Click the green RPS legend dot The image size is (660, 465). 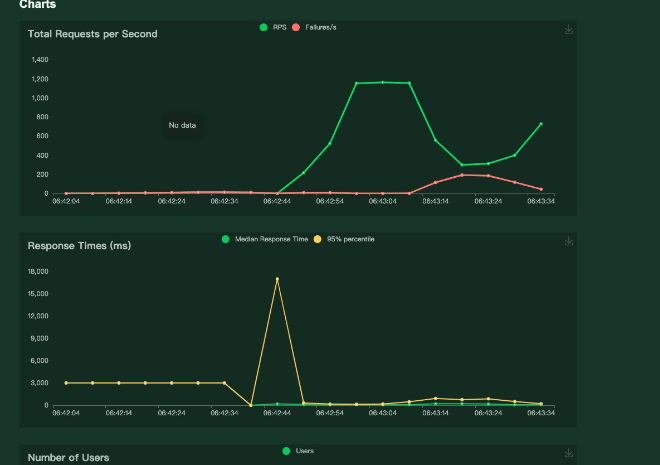coord(263,27)
